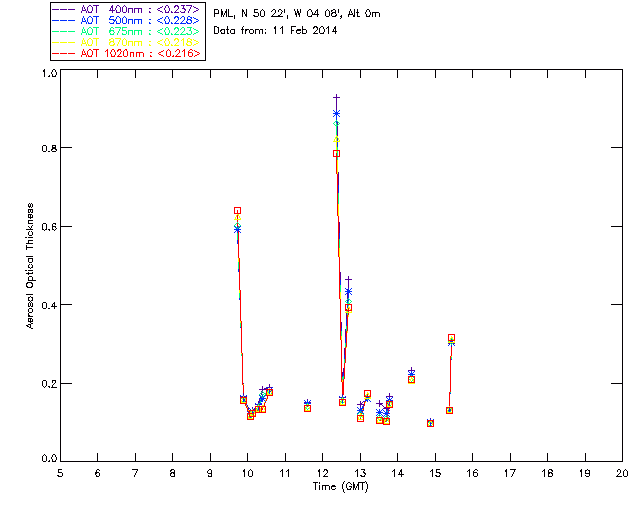This screenshot has height=512, width=640.
Task: Click the red square marker near 0.32 after 15
Action: 451,338
